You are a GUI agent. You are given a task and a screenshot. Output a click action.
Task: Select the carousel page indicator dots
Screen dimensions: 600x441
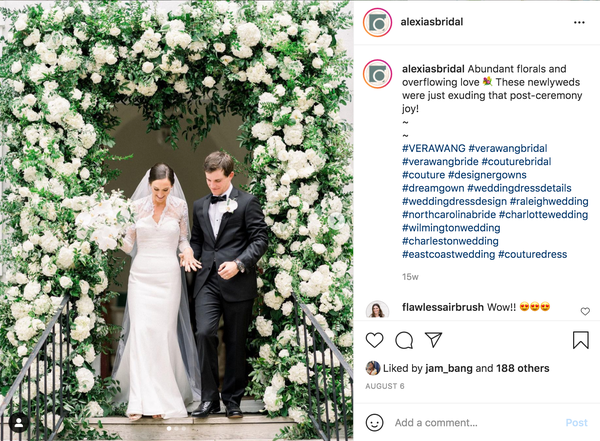[176, 429]
